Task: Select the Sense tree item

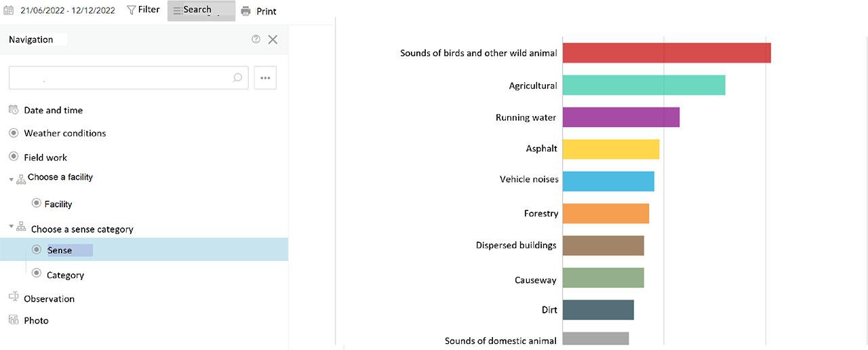Action: pyautogui.click(x=60, y=250)
